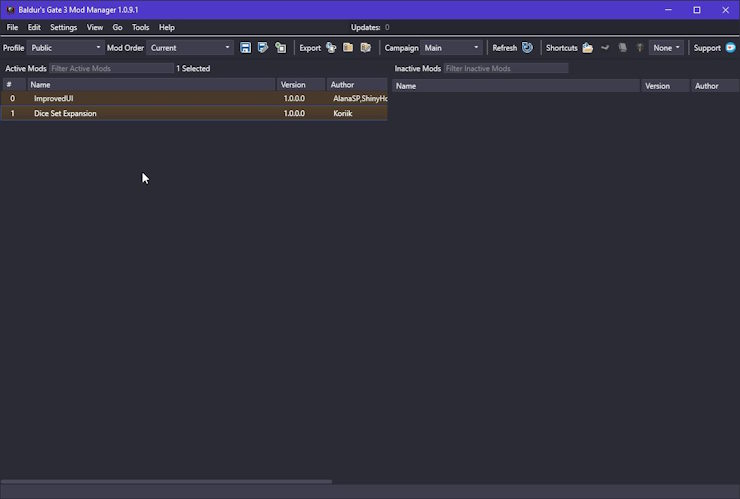The height and width of the screenshot is (499, 740).
Task: Open the Tools menu
Action: pos(140,28)
